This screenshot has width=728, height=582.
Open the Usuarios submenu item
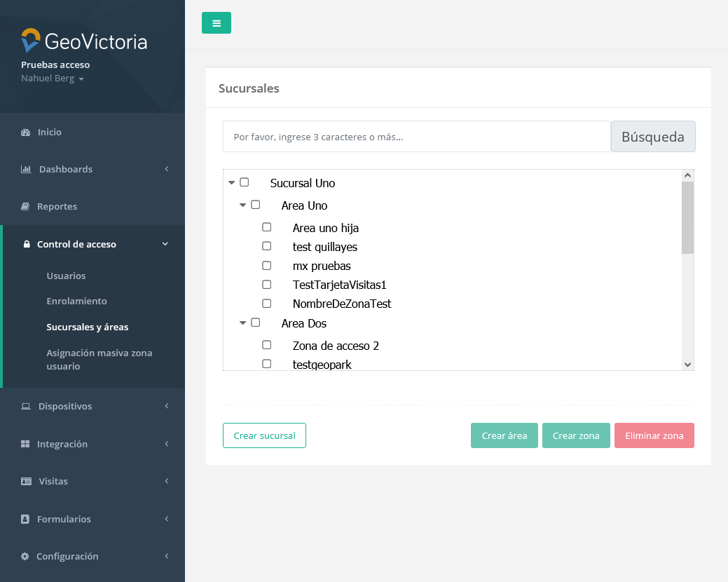coord(66,276)
